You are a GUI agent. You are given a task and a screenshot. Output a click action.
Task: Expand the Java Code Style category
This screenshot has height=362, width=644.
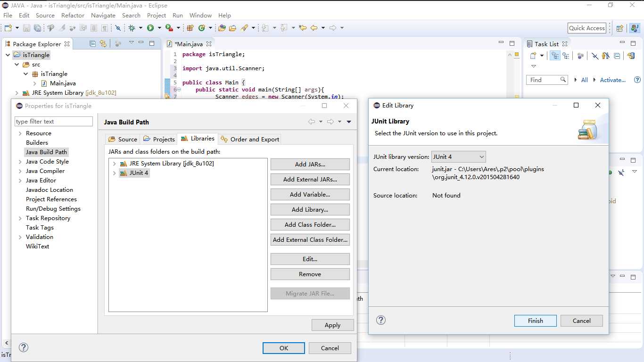pyautogui.click(x=20, y=162)
